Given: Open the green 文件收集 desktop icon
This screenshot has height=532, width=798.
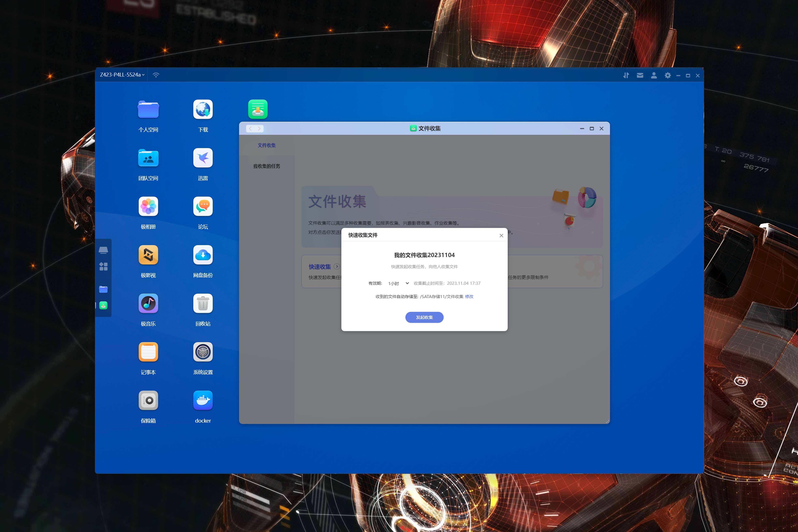Looking at the screenshot, I should 258,109.
